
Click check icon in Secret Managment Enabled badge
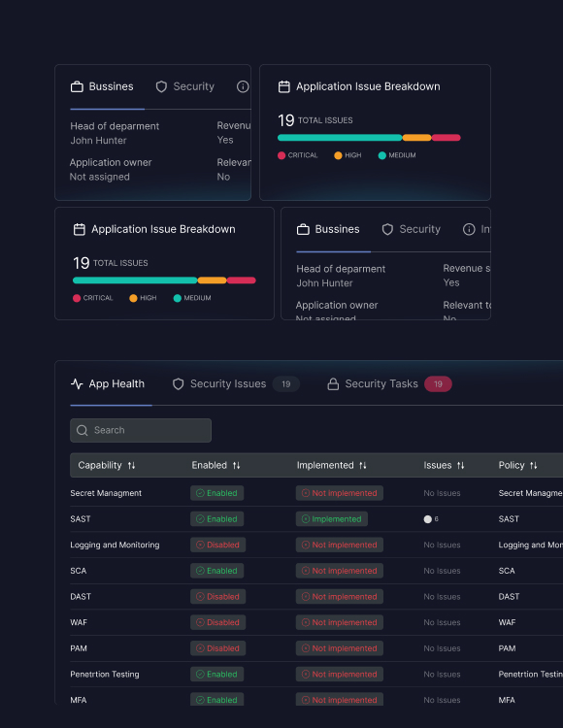coord(200,493)
